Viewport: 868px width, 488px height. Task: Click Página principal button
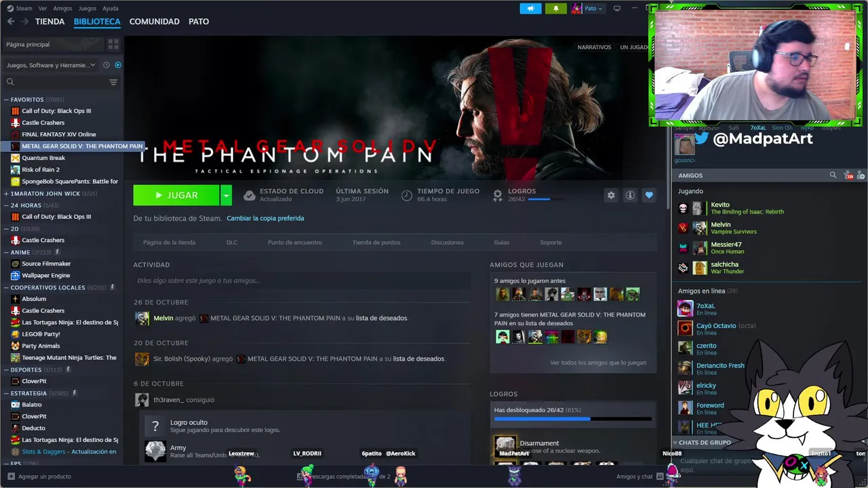pos(53,44)
